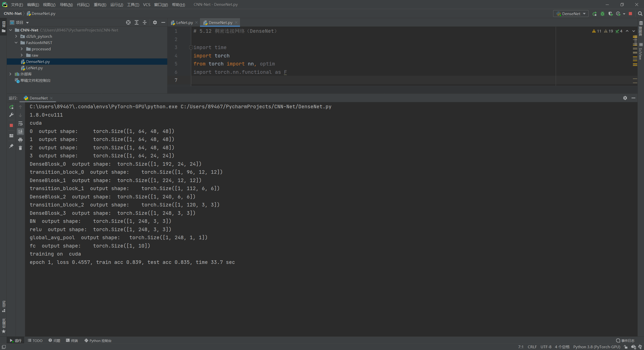Open the 重构(R) refactor menu
Image resolution: width=644 pixels, height=350 pixels.
pyautogui.click(x=100, y=5)
